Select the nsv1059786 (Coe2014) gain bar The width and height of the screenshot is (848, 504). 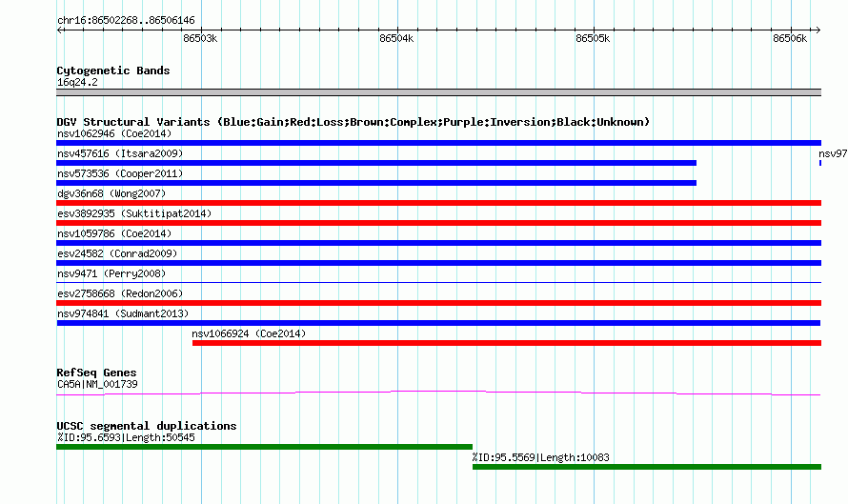click(x=438, y=243)
